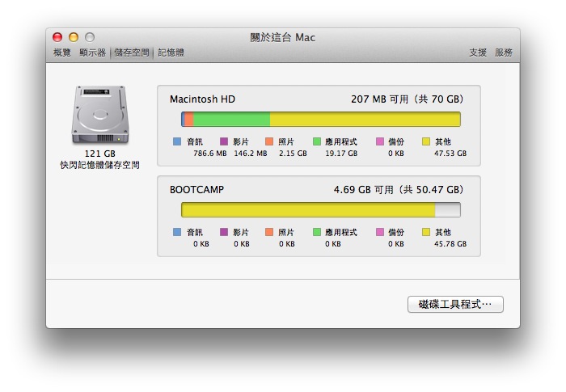
Task: Click BOOTCAMP yellow 其他 legend swatch
Action: tap(426, 232)
